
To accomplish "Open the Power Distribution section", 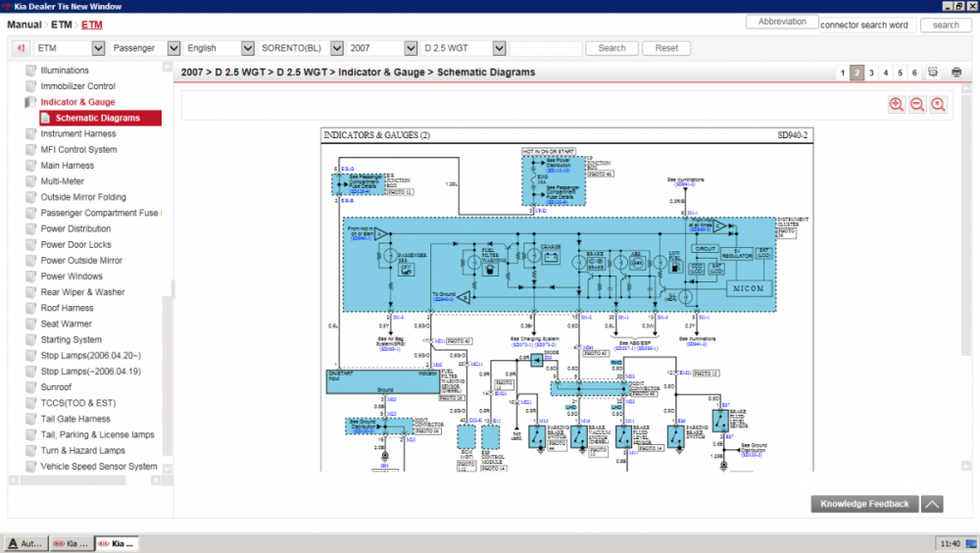I will [75, 228].
